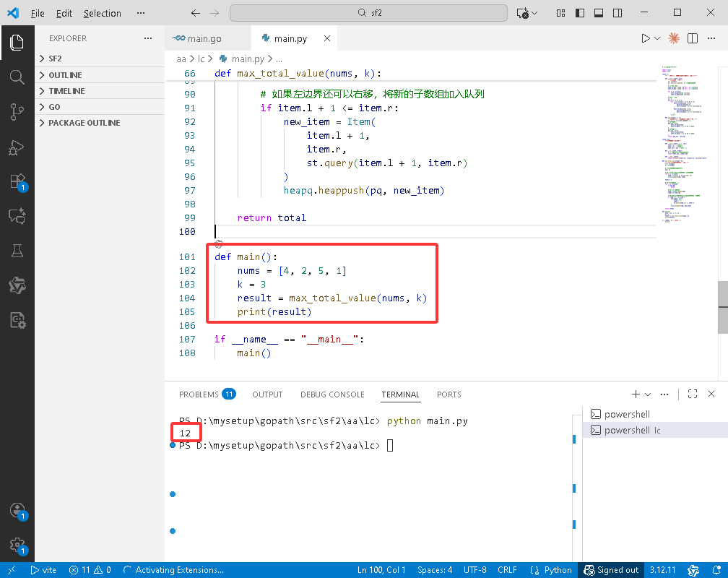Select the main.py editor tab
This screenshot has width=728, height=578.
pyautogui.click(x=290, y=38)
